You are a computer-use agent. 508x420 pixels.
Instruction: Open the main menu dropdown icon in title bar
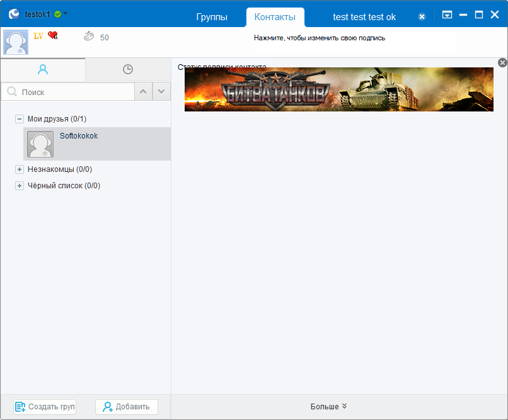[447, 14]
